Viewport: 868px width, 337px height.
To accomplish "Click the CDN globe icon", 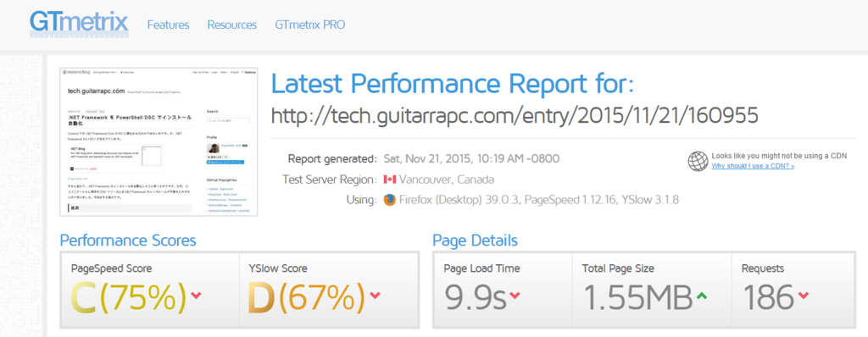I will tap(698, 161).
